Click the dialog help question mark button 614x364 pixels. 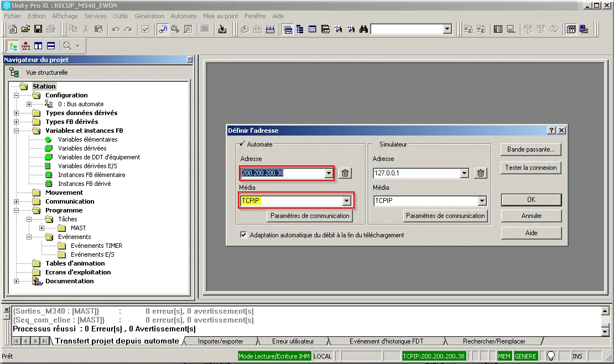[551, 131]
